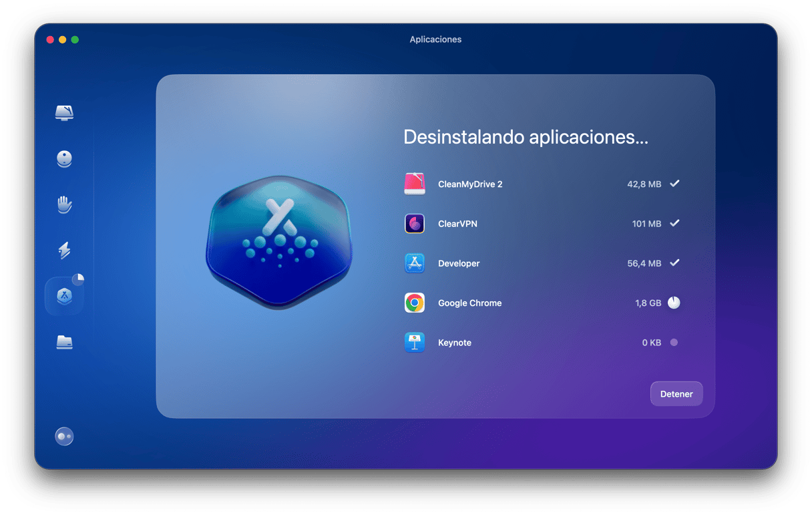
Task: Click the ClearVPN app icon
Action: point(415,224)
